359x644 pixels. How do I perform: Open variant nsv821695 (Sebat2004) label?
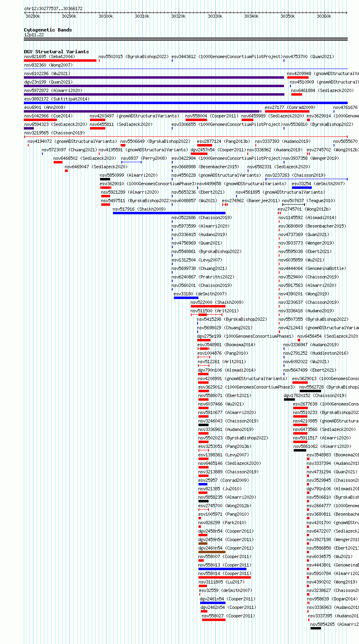(50, 57)
